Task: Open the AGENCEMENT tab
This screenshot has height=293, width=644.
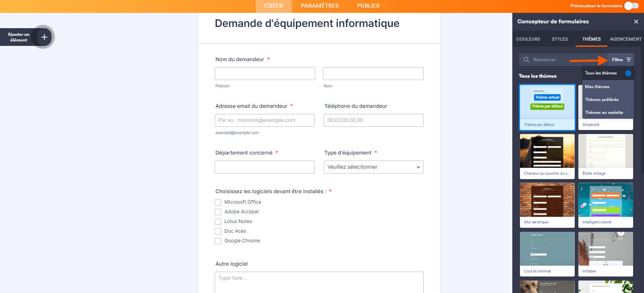Action: pyautogui.click(x=625, y=39)
